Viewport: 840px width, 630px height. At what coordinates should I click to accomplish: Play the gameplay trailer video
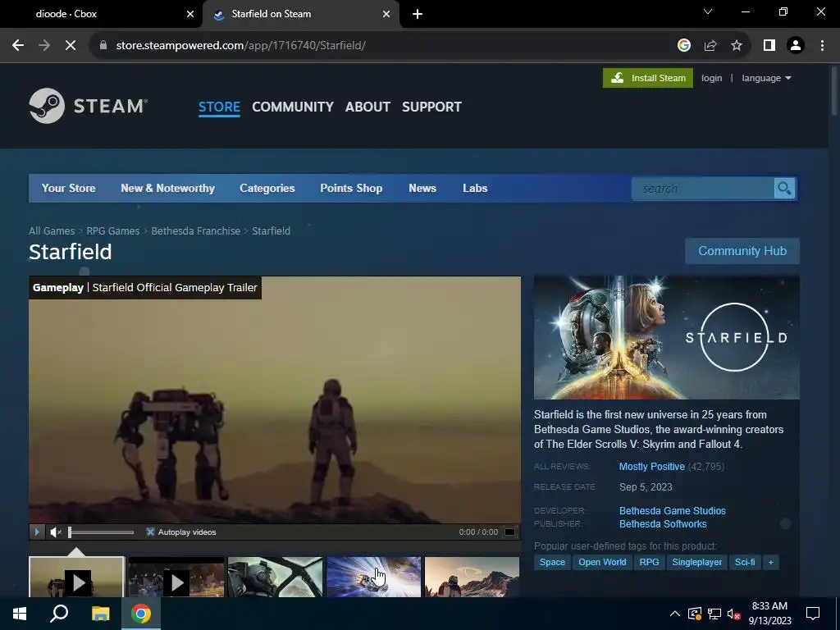pos(37,532)
